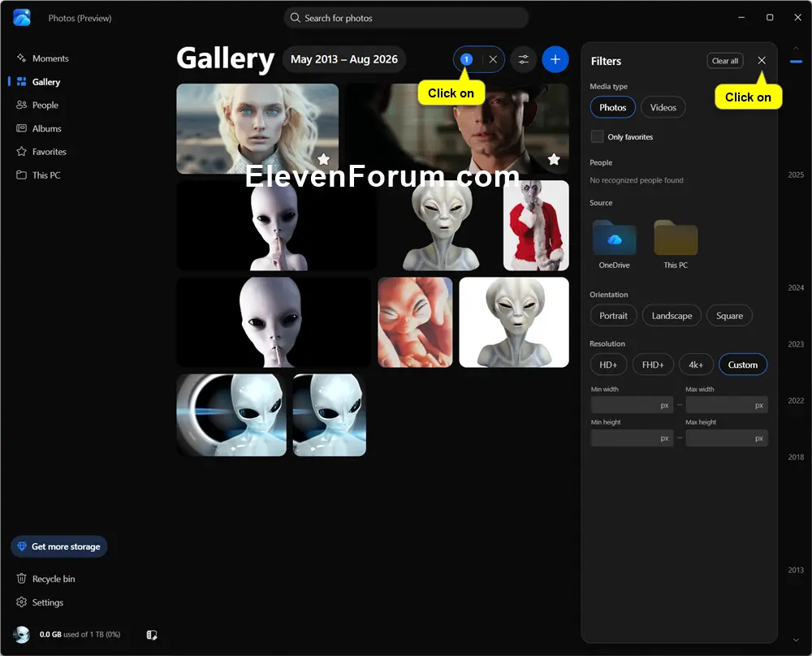Open Favorites in sidebar

49,152
